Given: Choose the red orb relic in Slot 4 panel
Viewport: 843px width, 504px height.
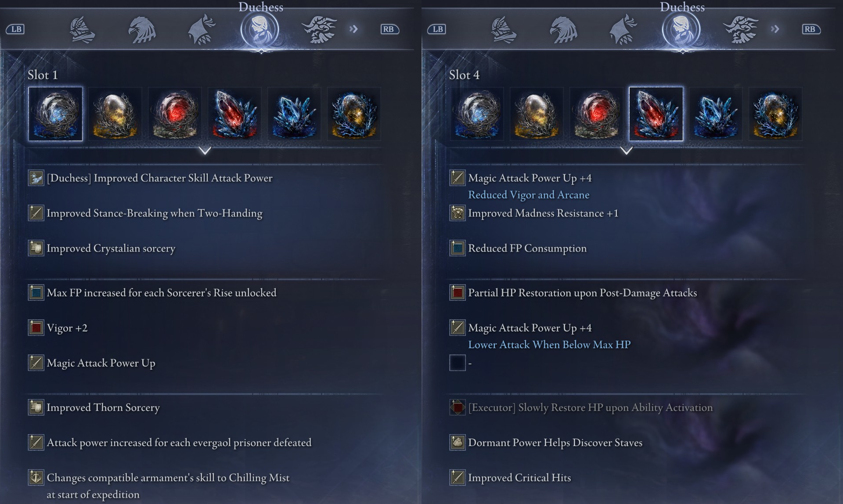Looking at the screenshot, I should click(x=596, y=114).
